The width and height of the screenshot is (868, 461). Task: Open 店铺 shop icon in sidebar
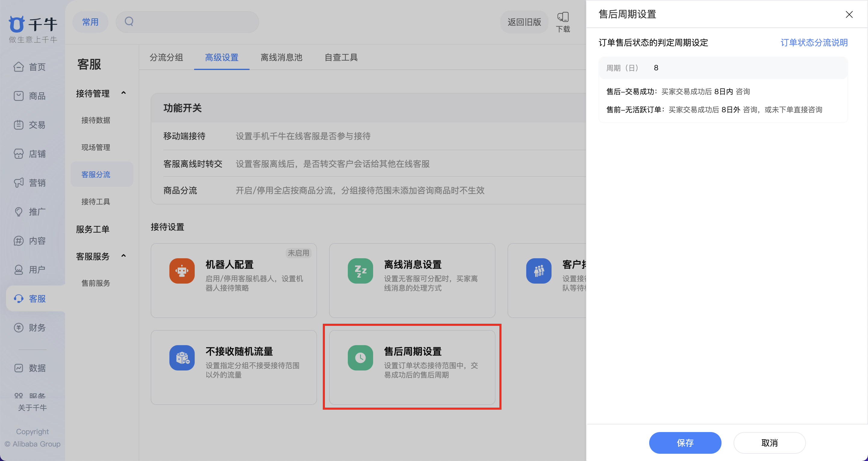click(x=18, y=154)
